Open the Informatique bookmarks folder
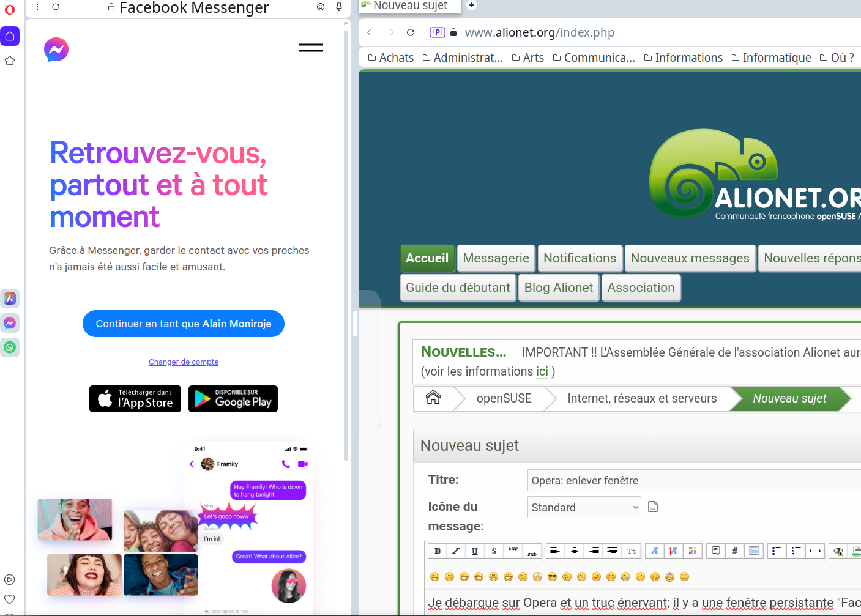861x616 pixels. coord(772,58)
